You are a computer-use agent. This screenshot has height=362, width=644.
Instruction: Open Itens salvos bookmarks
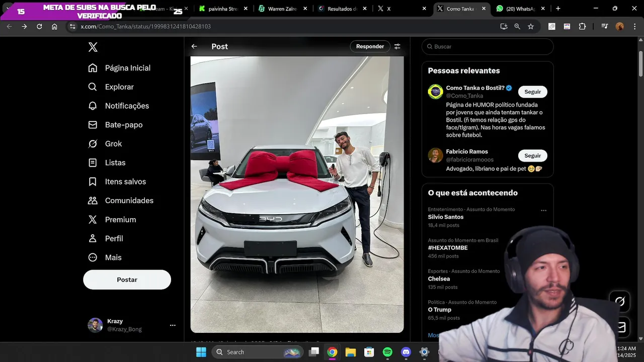tap(117, 182)
